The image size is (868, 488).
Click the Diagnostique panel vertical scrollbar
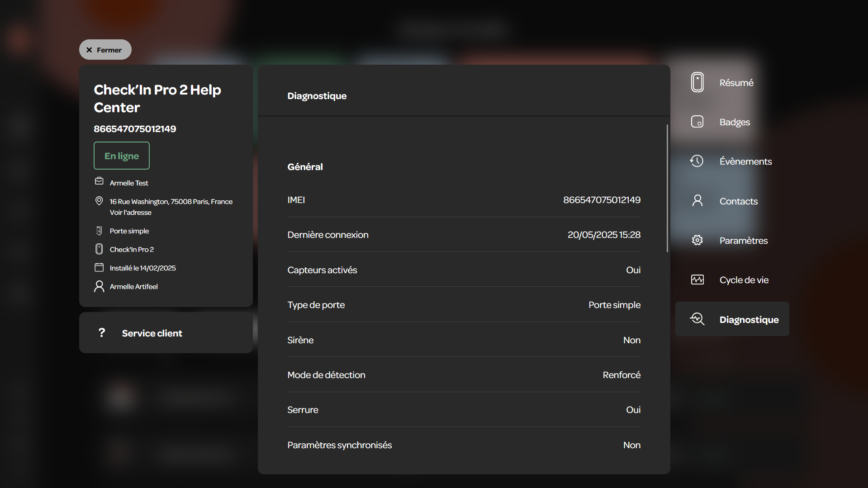click(x=667, y=188)
